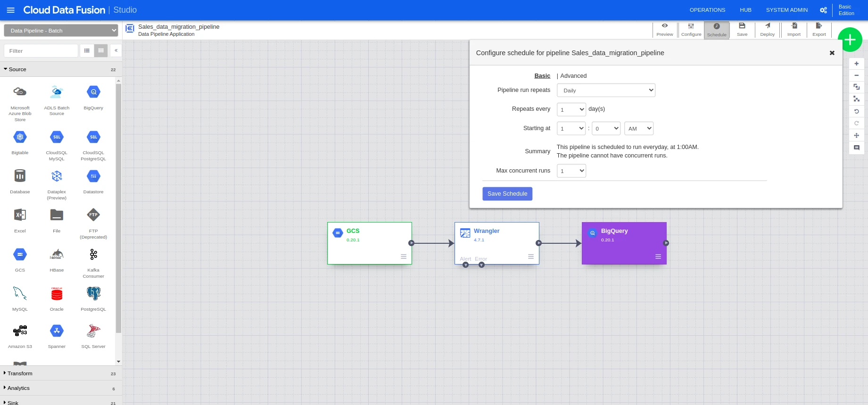868x405 pixels.
Task: Zoom out on the canvas
Action: pos(857,75)
